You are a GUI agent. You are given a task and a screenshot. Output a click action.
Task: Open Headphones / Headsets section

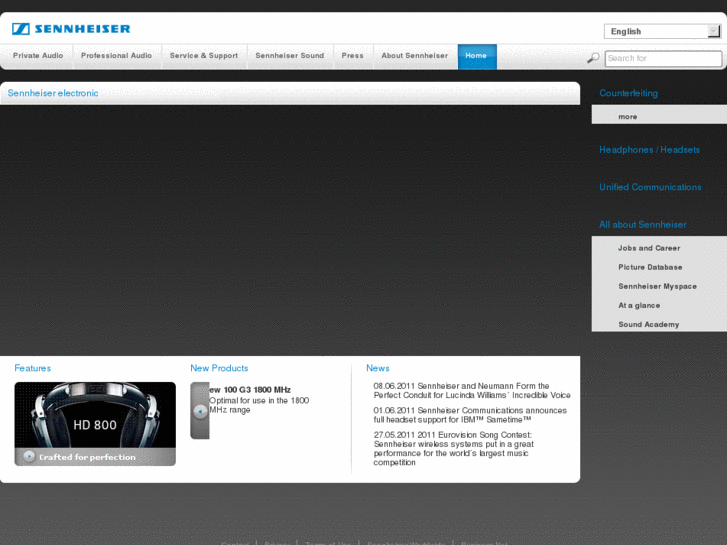tap(649, 150)
